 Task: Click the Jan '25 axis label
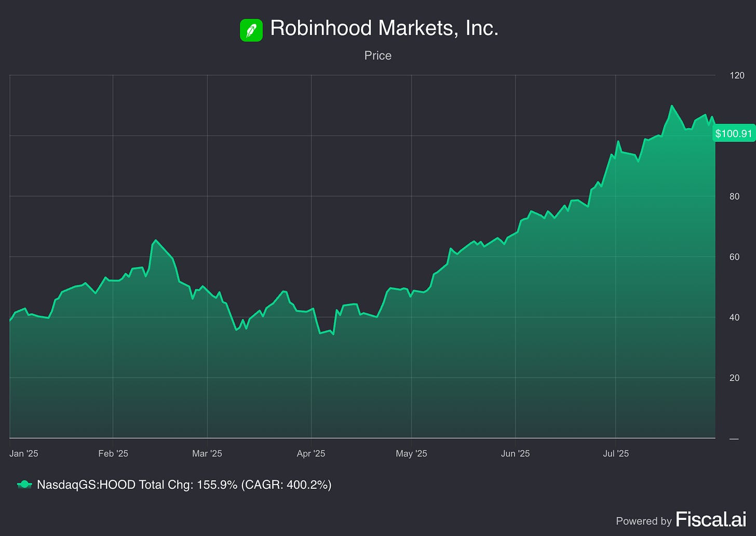click(24, 453)
